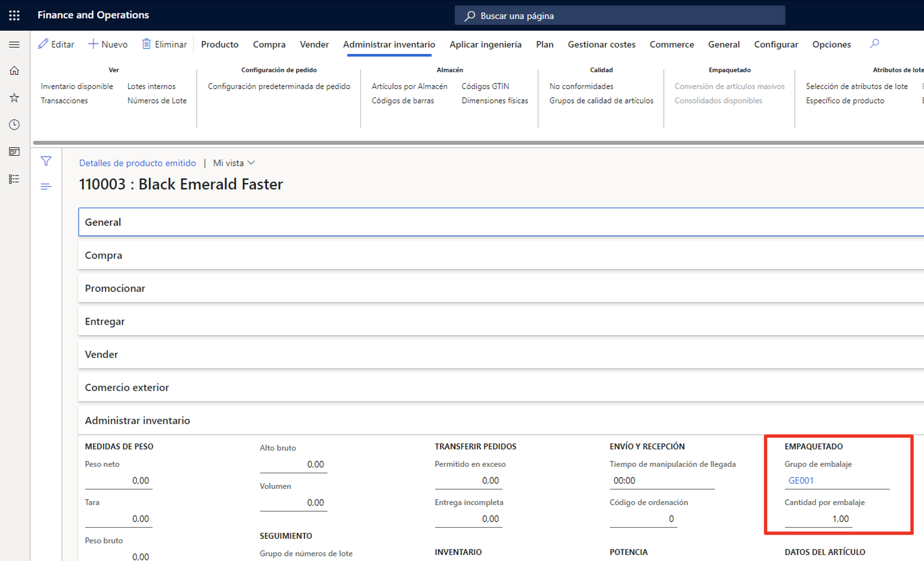Image resolution: width=924 pixels, height=561 pixels.
Task: Click the Código de ordenación field
Action: 643,518
